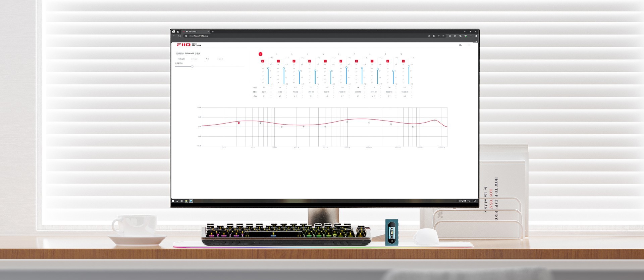Adjust the global gain slider handle

[x=192, y=66]
